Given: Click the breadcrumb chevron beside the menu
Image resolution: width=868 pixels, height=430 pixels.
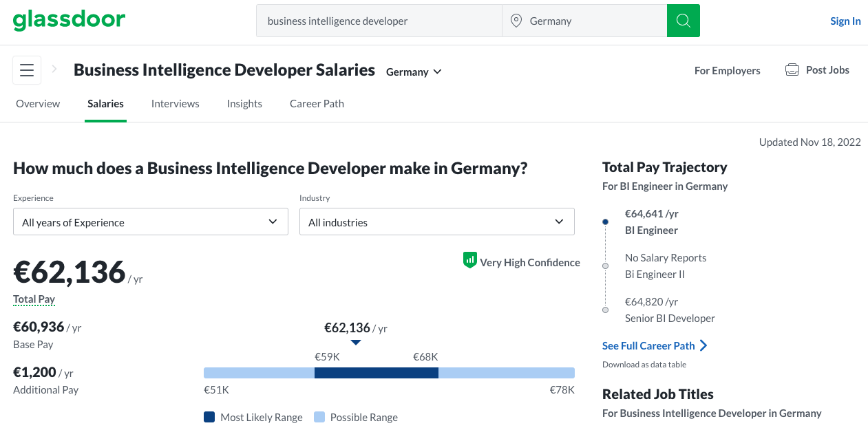Looking at the screenshot, I should click(54, 69).
